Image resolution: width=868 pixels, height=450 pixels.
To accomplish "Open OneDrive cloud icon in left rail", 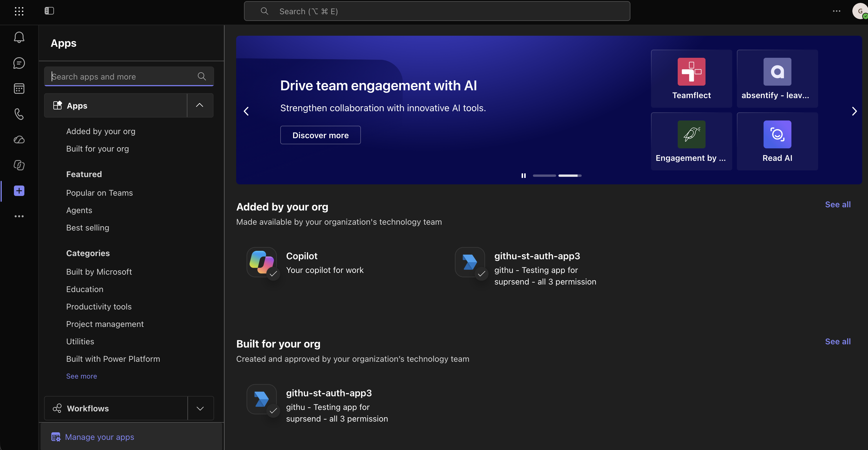I will pos(19,140).
